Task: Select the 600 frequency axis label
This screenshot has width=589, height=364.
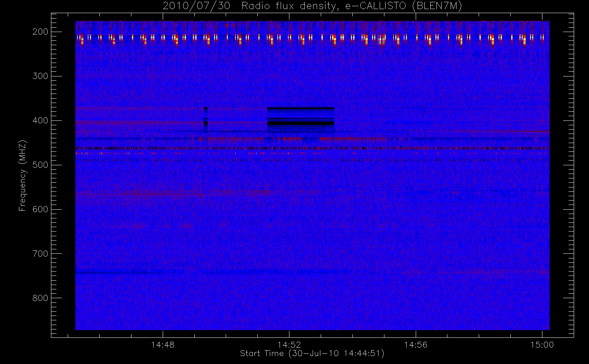Action: coord(40,209)
